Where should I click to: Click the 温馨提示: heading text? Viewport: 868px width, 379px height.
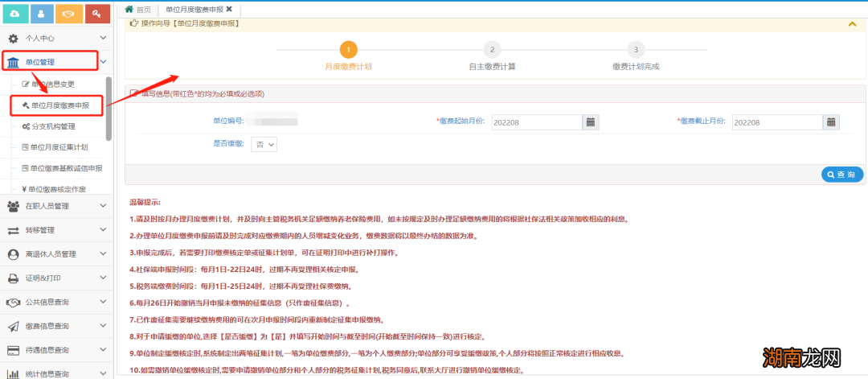[145, 204]
